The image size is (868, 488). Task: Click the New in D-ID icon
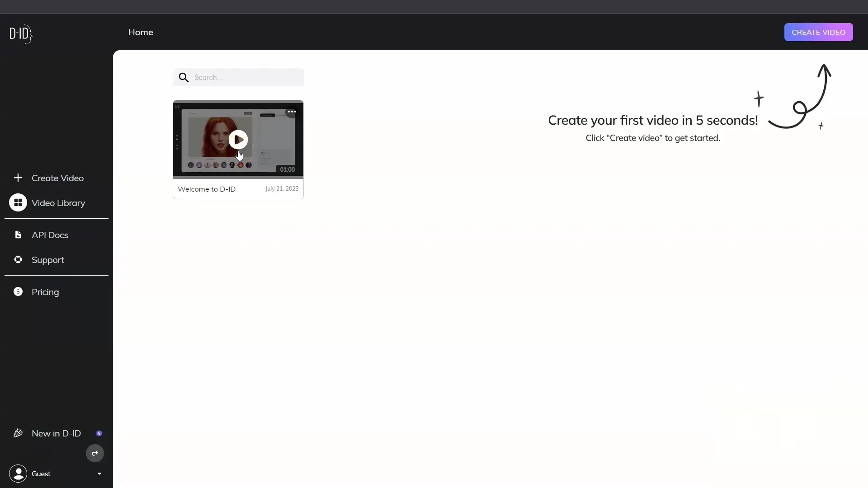(x=18, y=433)
